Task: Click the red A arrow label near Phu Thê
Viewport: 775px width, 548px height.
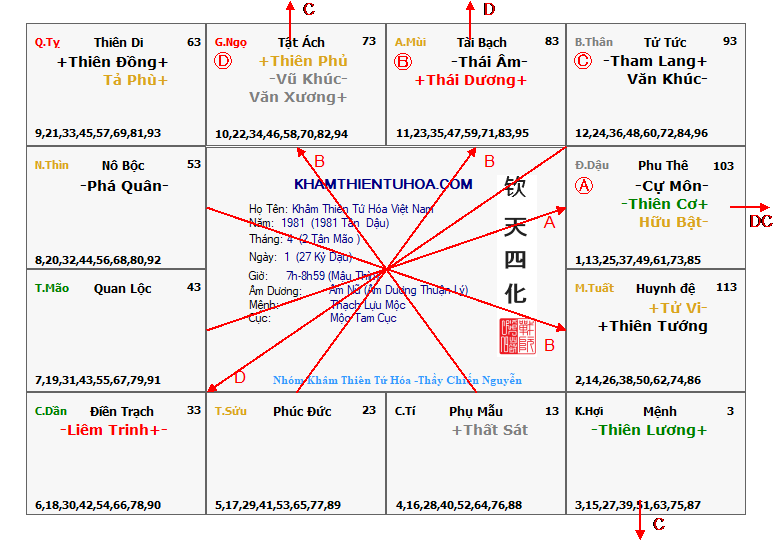Action: 548,223
